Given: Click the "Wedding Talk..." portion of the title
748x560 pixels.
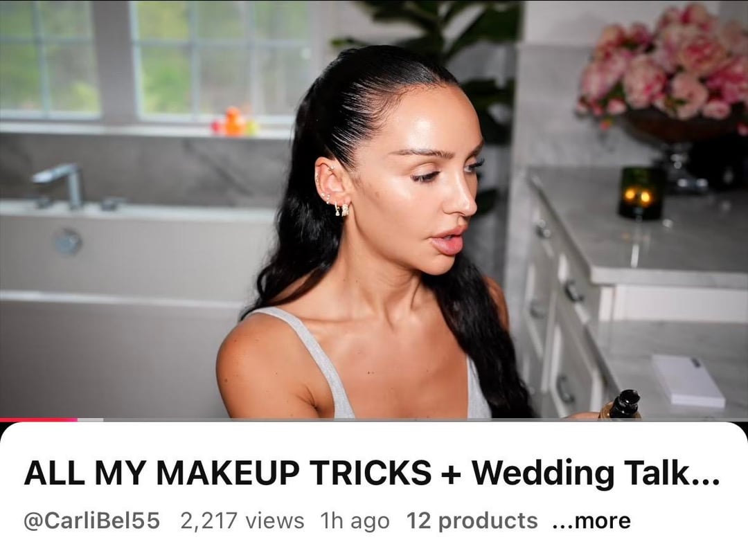Looking at the screenshot, I should (x=596, y=473).
